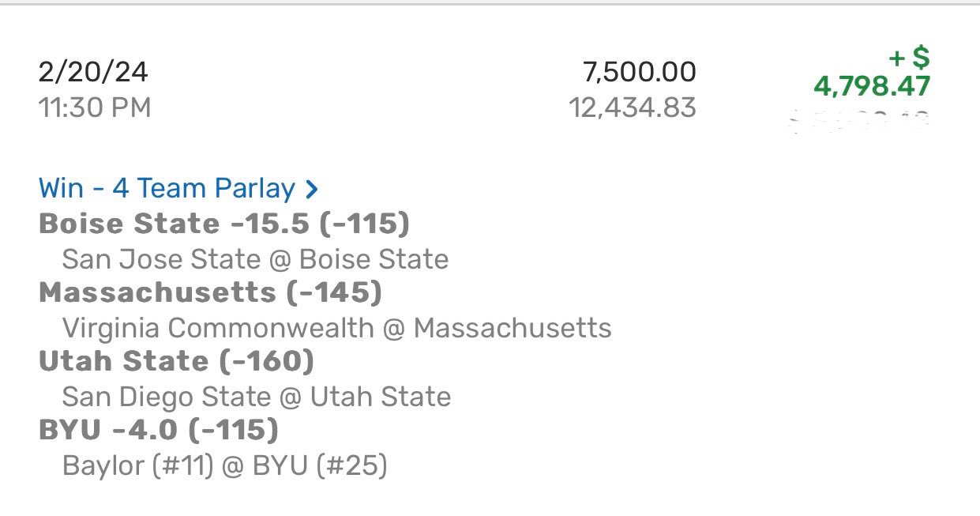Screen dimensions: 980x516
Task: Click the Baylor (#11) @ BYU (#25) matchup
Action: click(224, 465)
